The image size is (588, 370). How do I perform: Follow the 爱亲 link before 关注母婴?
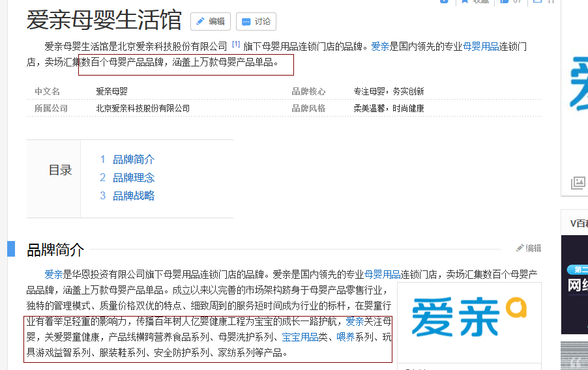click(x=355, y=321)
